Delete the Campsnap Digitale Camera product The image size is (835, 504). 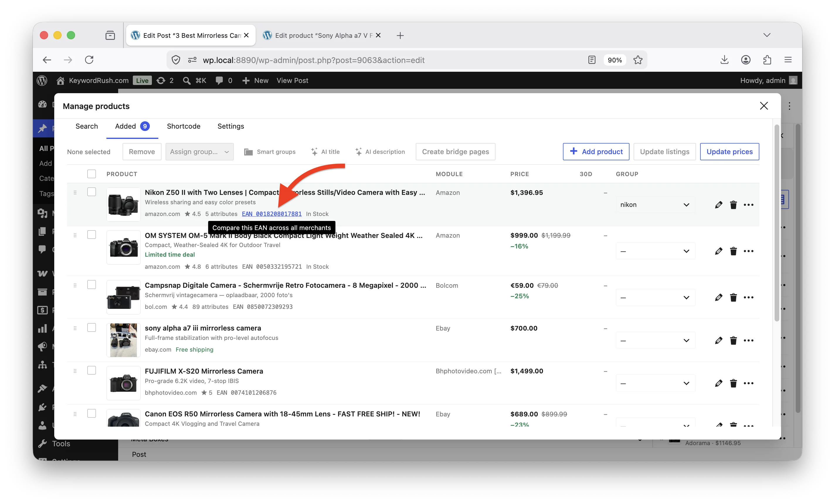pyautogui.click(x=733, y=297)
